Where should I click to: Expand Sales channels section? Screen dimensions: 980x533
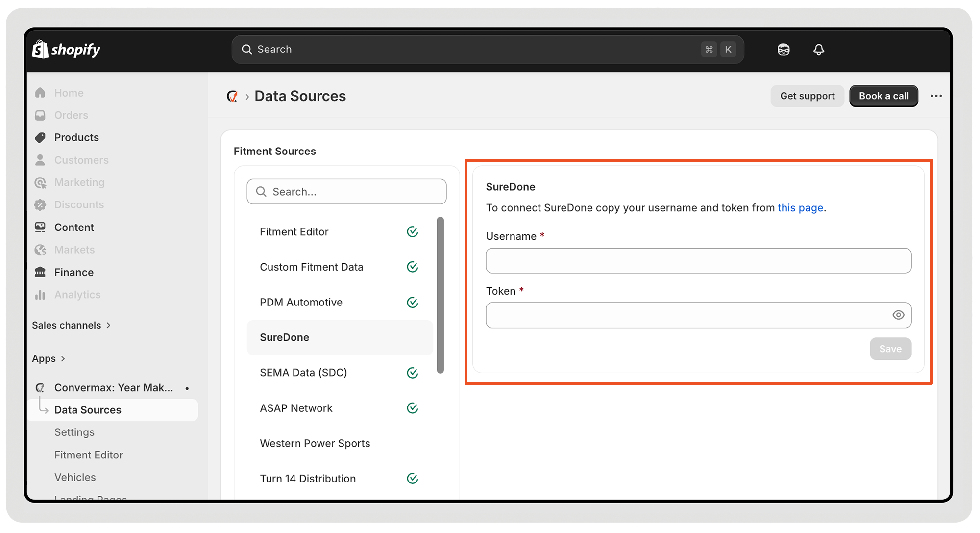[x=71, y=325]
